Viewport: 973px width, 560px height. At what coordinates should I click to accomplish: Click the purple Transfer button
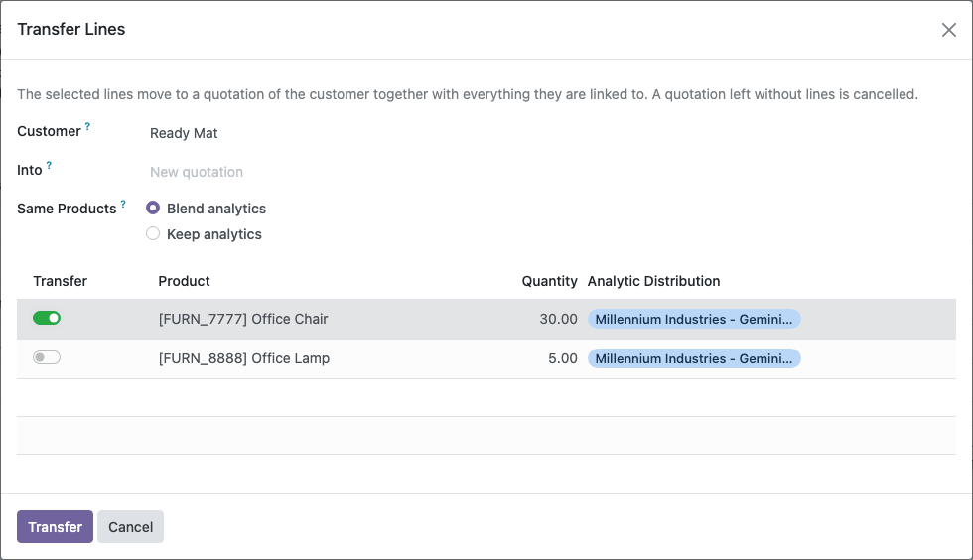pos(55,527)
